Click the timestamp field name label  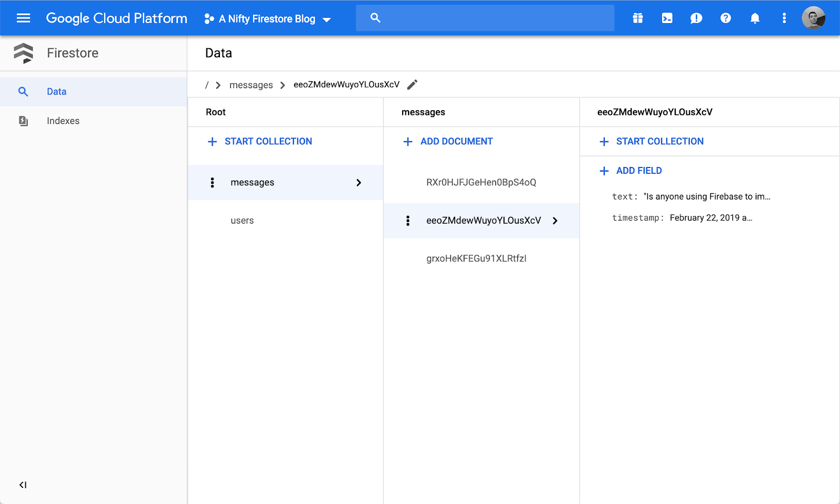tap(638, 218)
